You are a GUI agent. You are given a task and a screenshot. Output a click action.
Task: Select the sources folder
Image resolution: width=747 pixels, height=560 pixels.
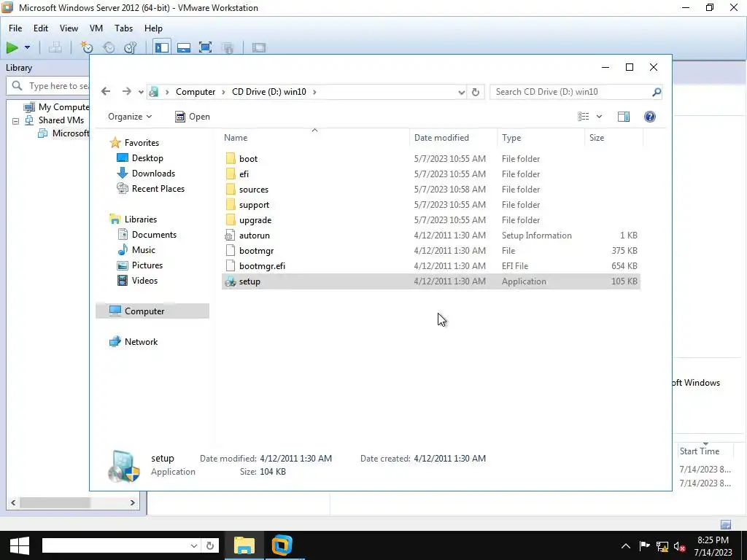point(430,189)
